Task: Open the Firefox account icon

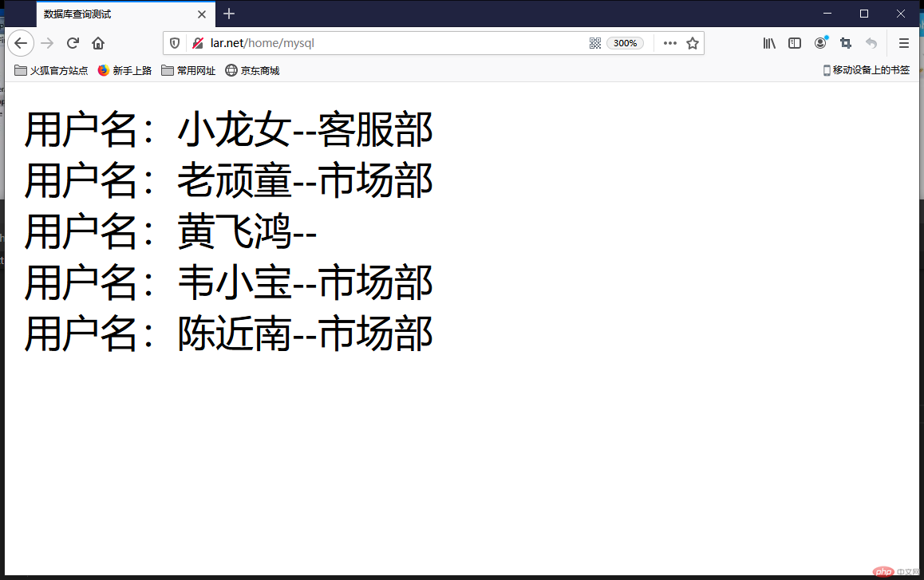Action: click(820, 43)
